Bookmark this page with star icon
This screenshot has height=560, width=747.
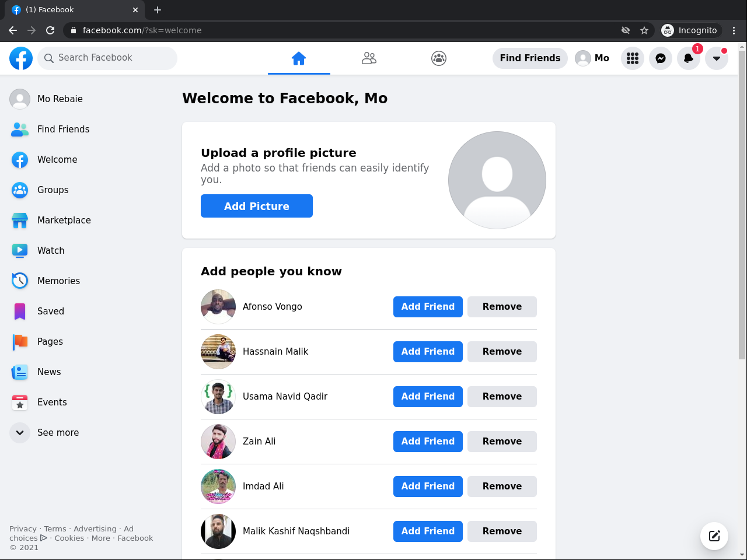click(644, 30)
